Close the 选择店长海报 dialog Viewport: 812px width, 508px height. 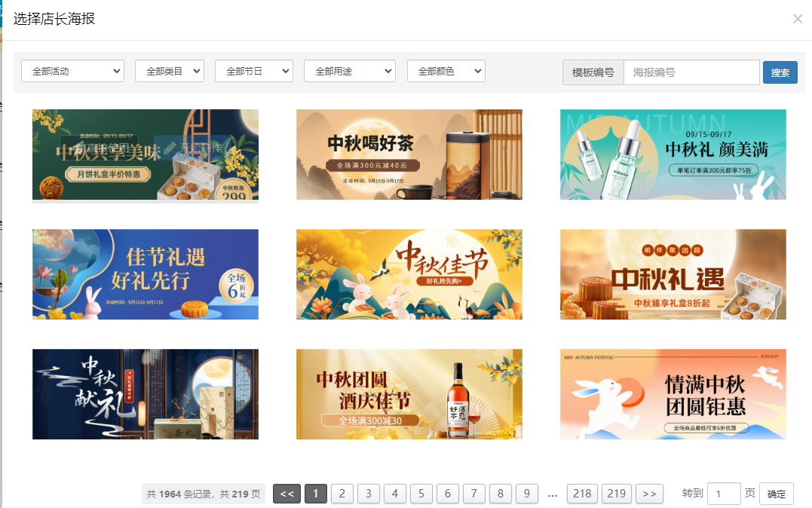(797, 19)
